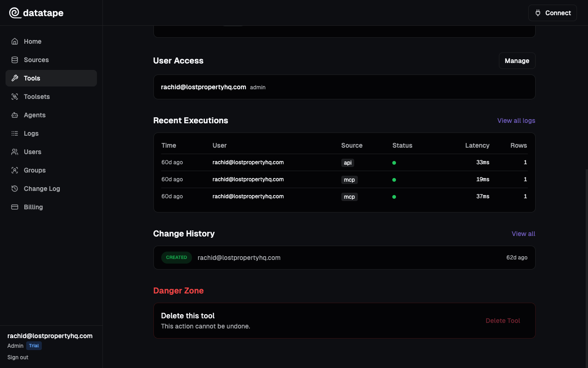Image resolution: width=588 pixels, height=368 pixels.
Task: Click the plug icon in Connect button
Action: click(538, 13)
